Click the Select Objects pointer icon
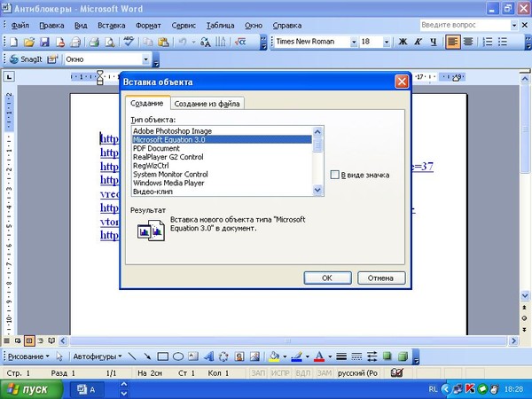The image size is (532, 399). point(59,356)
